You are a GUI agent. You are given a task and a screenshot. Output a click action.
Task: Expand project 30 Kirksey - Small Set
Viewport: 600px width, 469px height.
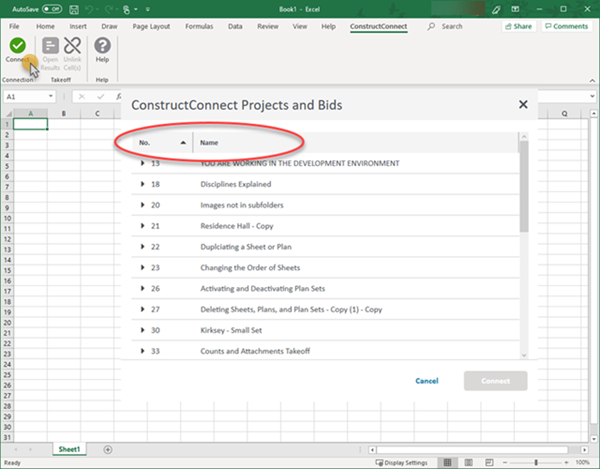click(x=142, y=330)
